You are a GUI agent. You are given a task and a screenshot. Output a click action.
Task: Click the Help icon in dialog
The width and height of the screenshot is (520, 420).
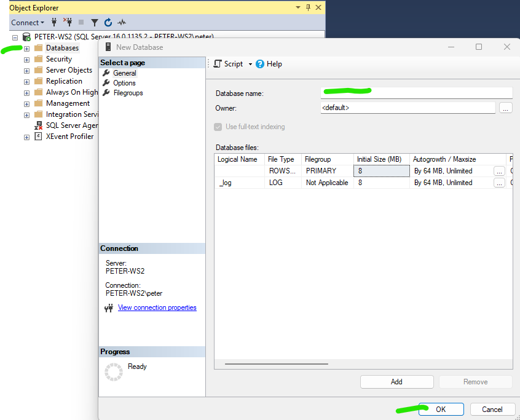coord(260,64)
